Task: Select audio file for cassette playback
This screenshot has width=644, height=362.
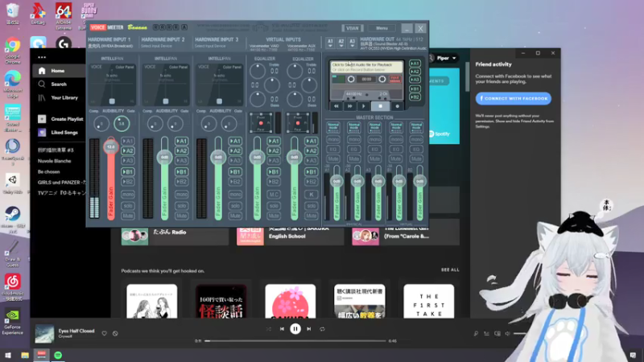Action: 367,68
